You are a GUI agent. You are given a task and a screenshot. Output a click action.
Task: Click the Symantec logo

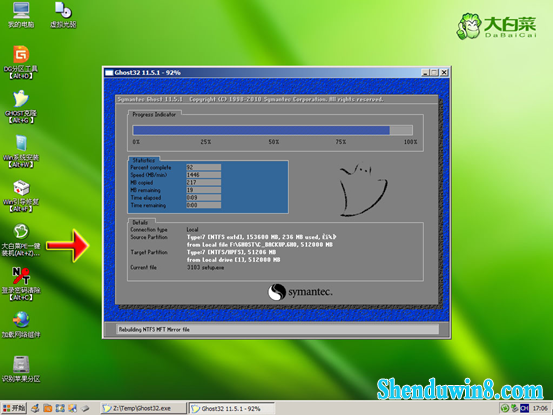click(x=300, y=292)
